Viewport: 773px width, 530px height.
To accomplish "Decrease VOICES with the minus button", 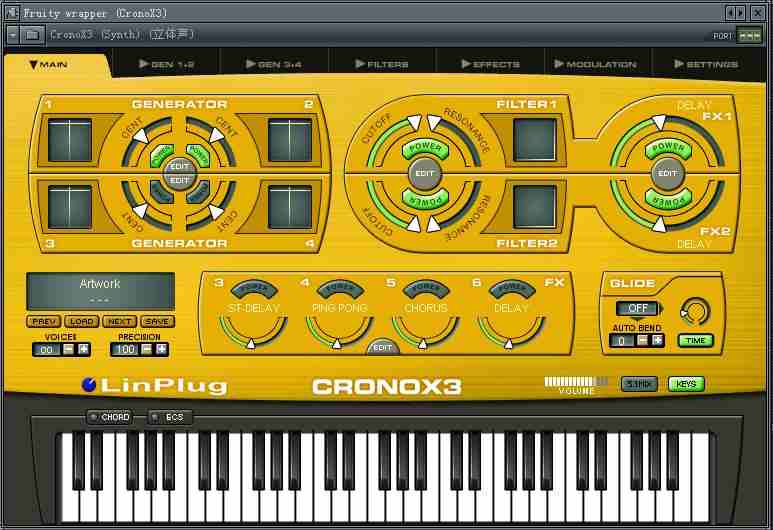I will click(x=69, y=350).
